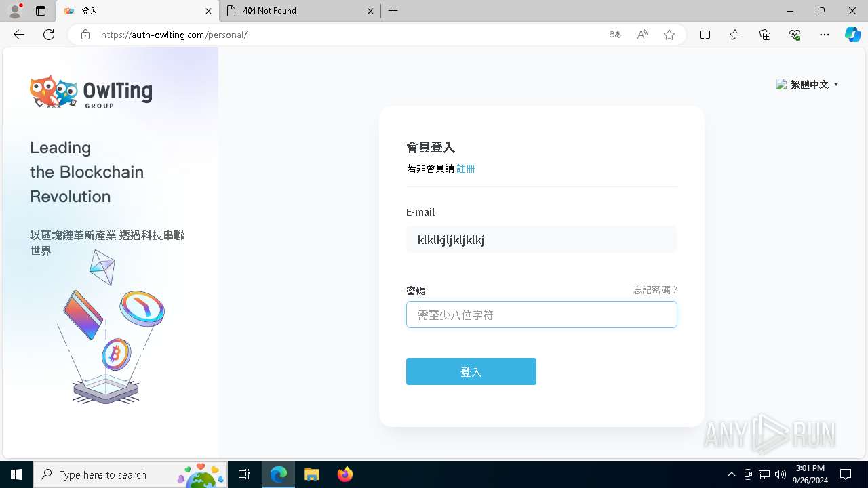The image size is (868, 488).
Task: Click the 會員登入 heading text
Action: click(431, 148)
